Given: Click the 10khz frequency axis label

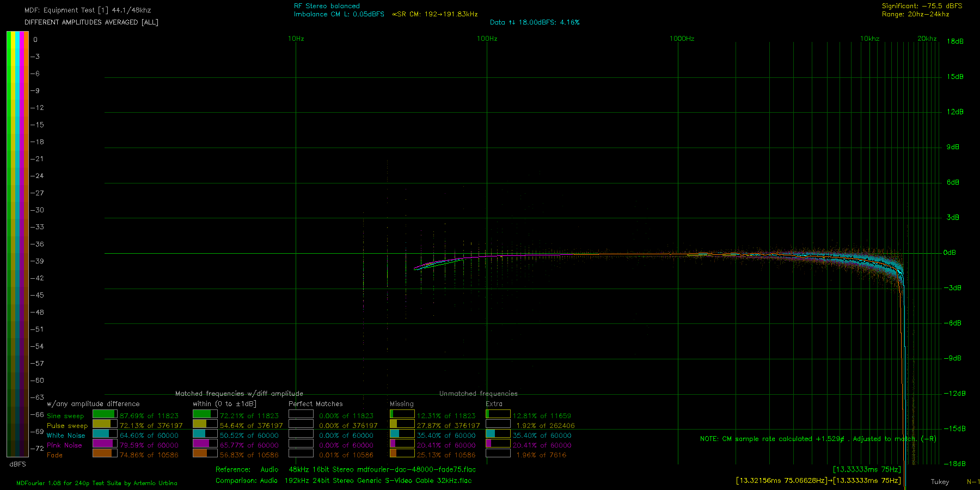Looking at the screenshot, I should pos(870,39).
